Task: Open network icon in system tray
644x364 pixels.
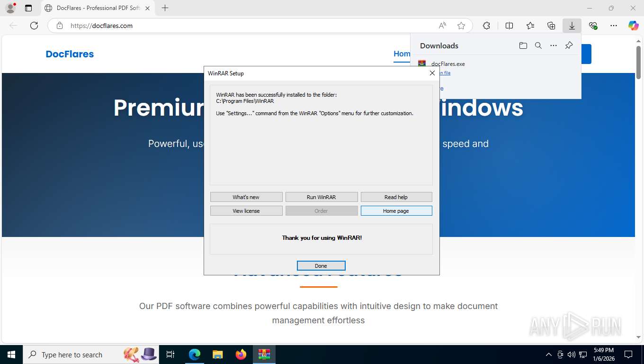Action: point(583,355)
